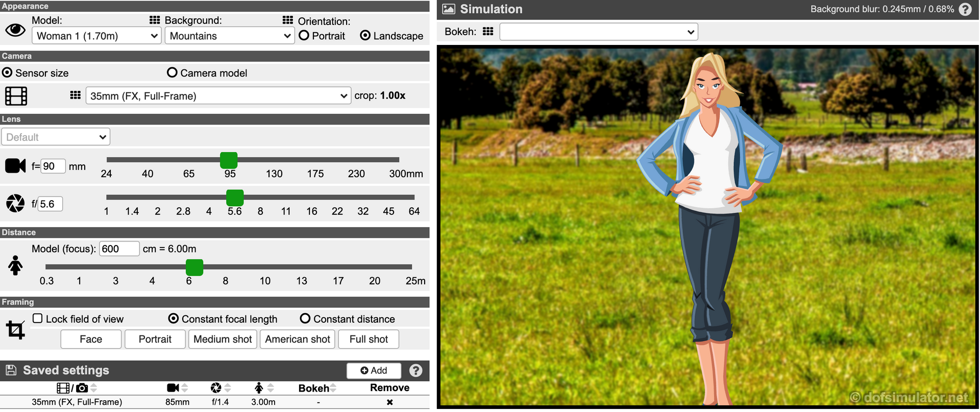980x412 pixels.
Task: Open the sensor size grid picker icon
Action: [x=76, y=95]
